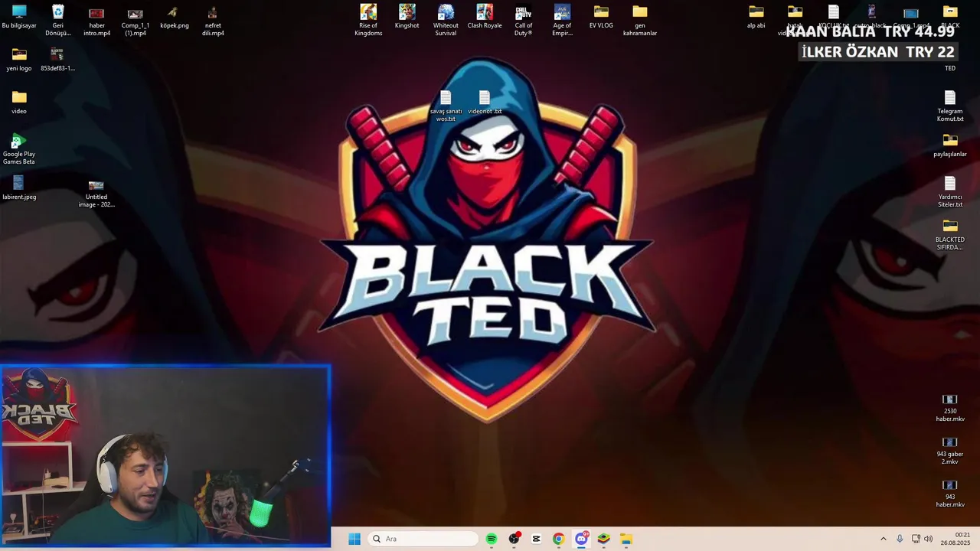The width and height of the screenshot is (980, 551).
Task: Launch the Rise of Kingdoms shortcut
Action: pos(368,20)
